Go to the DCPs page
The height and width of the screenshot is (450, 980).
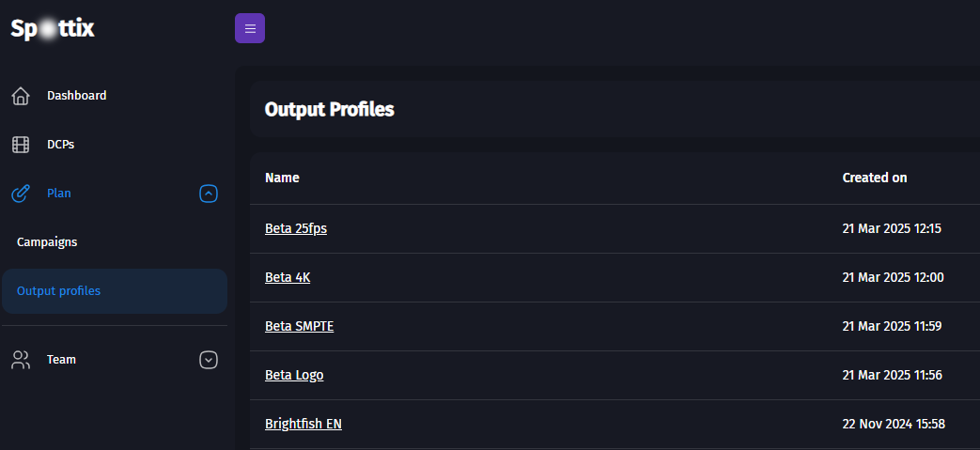pyautogui.click(x=60, y=145)
